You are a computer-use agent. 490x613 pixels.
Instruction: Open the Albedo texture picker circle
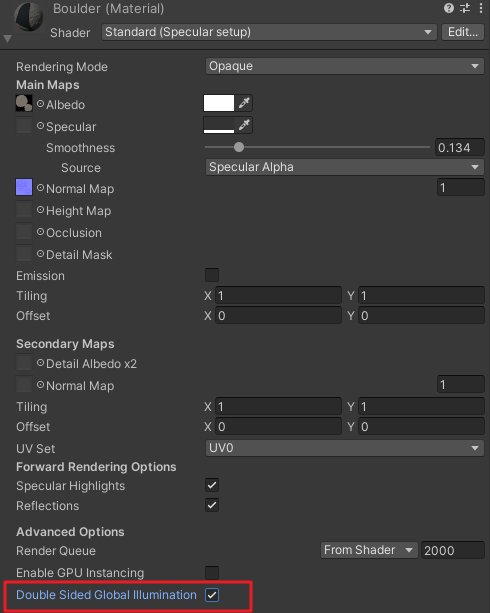click(40, 104)
